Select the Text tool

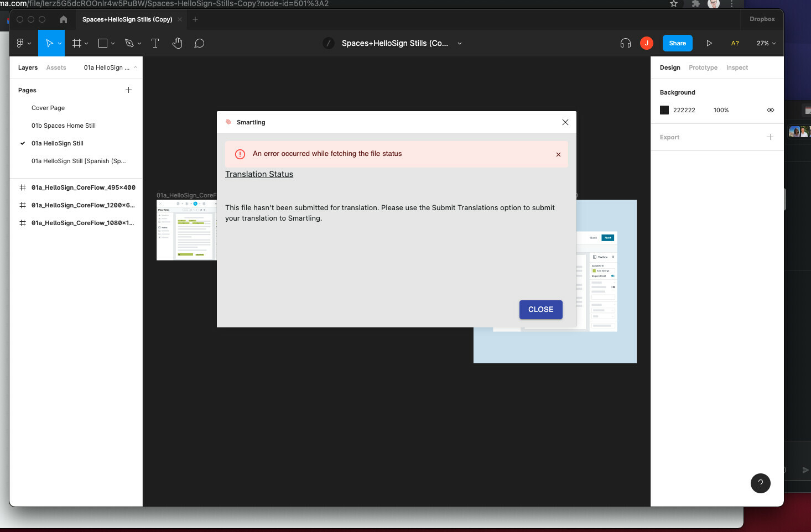pos(155,43)
